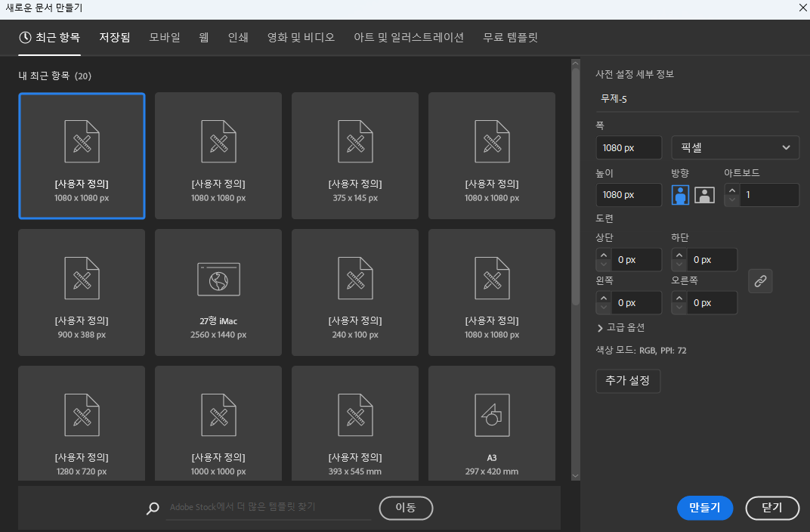Select the A3 297 x 420 mm preset
Image resolution: width=810 pixels, height=532 pixels.
(492, 423)
